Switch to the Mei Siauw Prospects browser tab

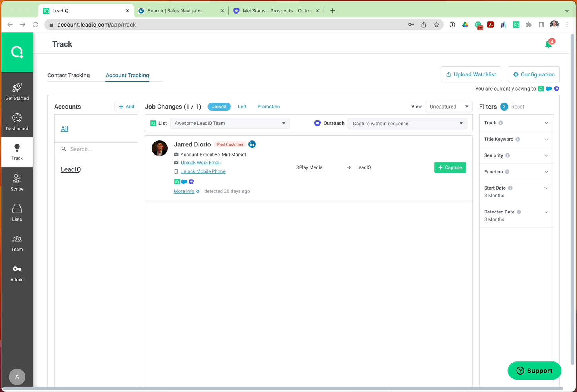click(x=276, y=11)
